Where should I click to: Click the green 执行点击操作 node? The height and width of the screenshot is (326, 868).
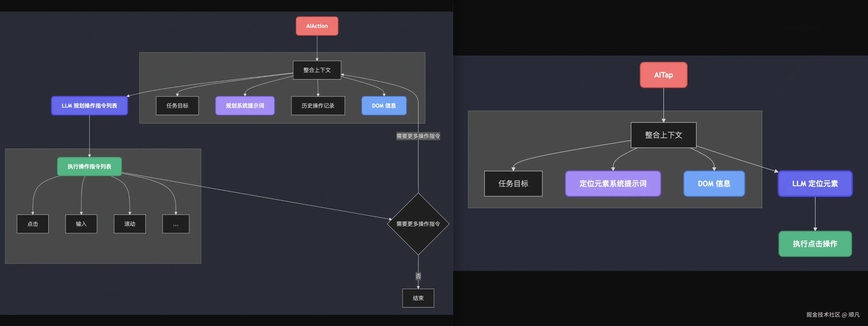coord(815,243)
